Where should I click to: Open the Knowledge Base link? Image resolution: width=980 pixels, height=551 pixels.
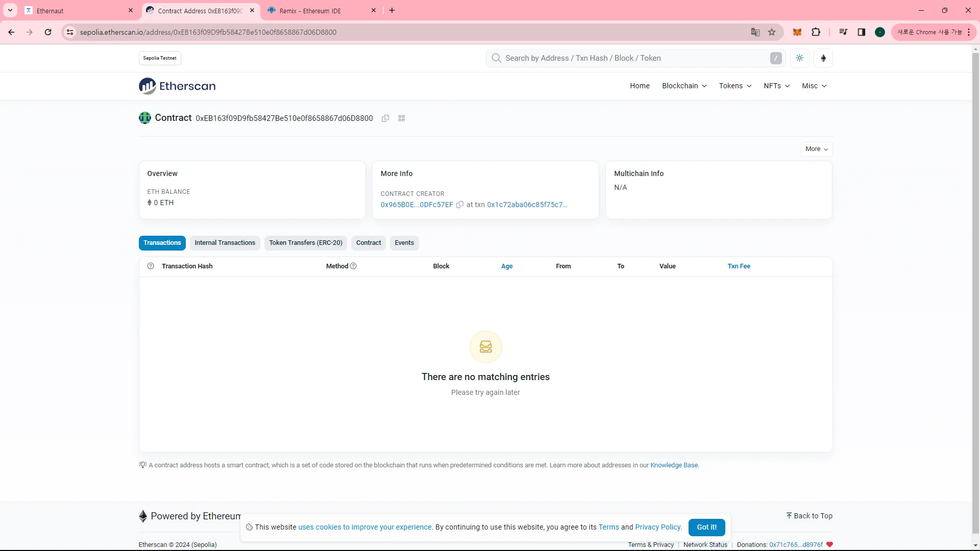tap(674, 465)
